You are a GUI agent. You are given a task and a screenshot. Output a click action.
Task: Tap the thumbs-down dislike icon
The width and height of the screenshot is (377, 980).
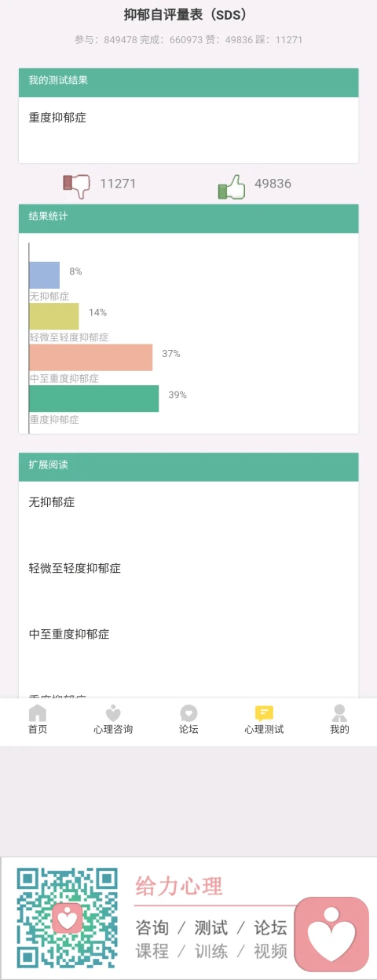76,185
